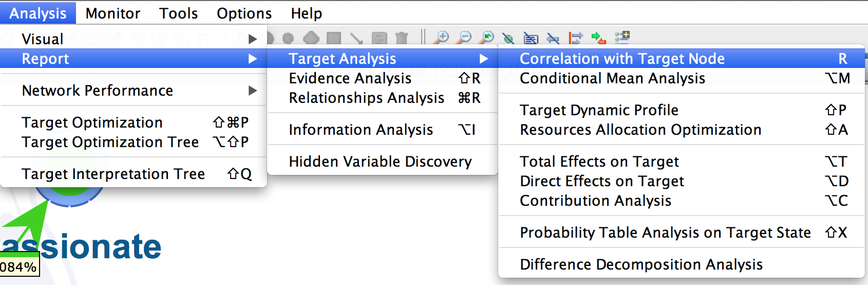868x285 pixels.
Task: Expand the Target Analysis submenu arrow
Action: 483,59
